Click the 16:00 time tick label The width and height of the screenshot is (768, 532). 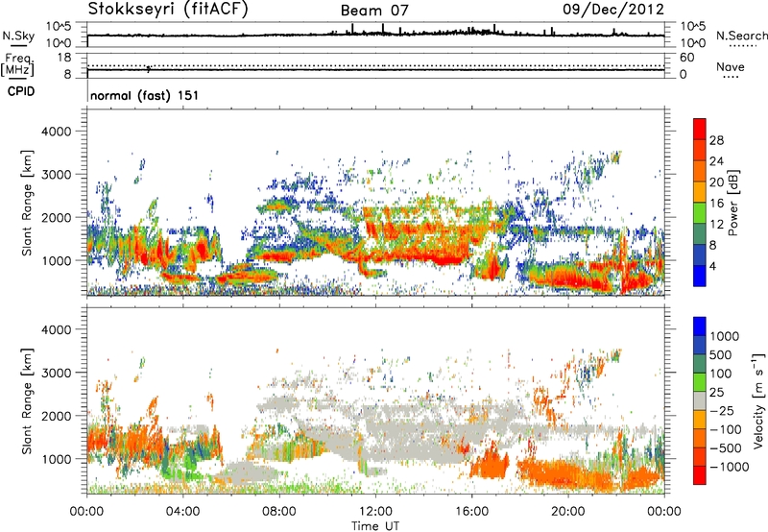(471, 512)
